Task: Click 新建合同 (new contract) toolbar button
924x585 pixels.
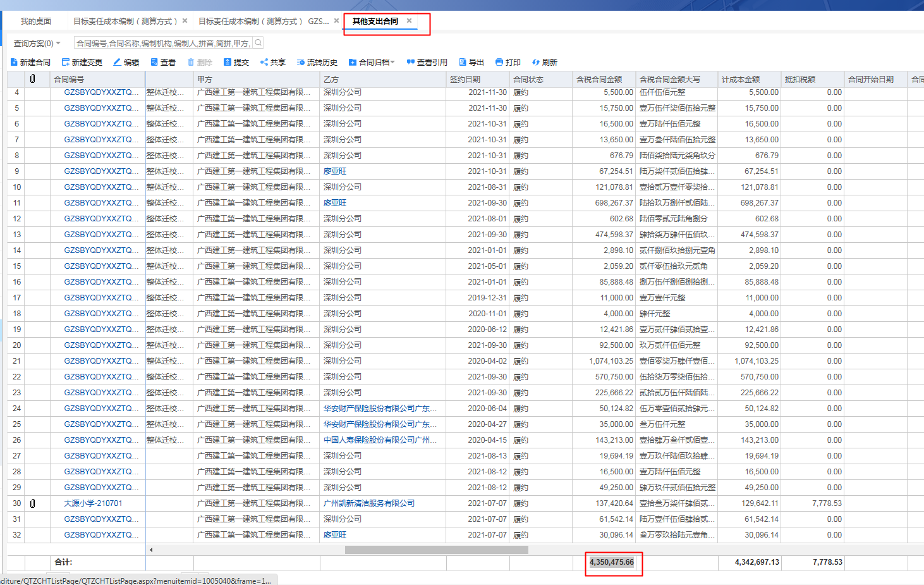Action: 30,62
